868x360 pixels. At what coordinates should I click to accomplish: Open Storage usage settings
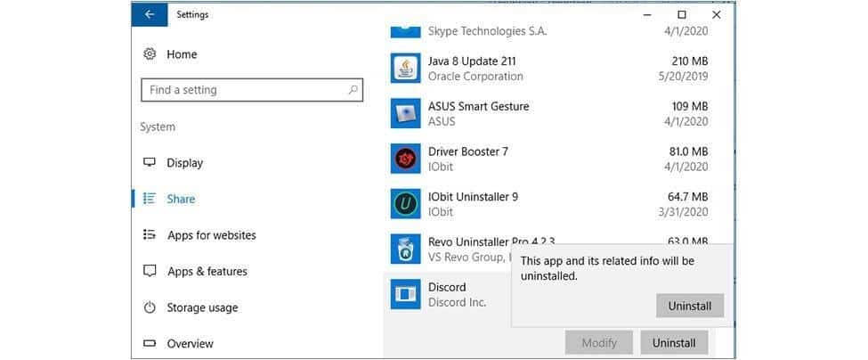(x=202, y=307)
